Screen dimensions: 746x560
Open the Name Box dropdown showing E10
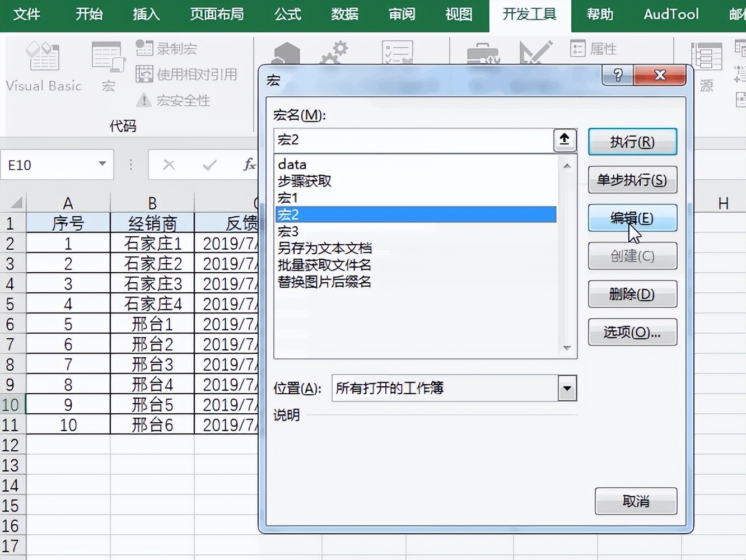coord(101,165)
